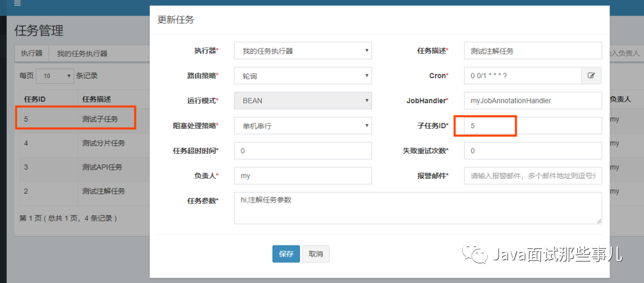Expand the 路由策略 dropdown
The height and width of the screenshot is (283, 644).
[x=303, y=76]
